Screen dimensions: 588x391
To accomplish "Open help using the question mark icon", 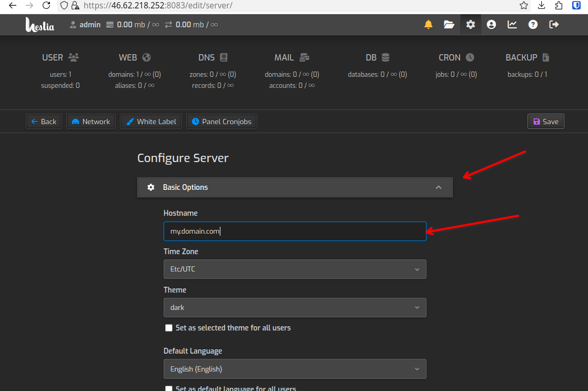I will coord(533,24).
